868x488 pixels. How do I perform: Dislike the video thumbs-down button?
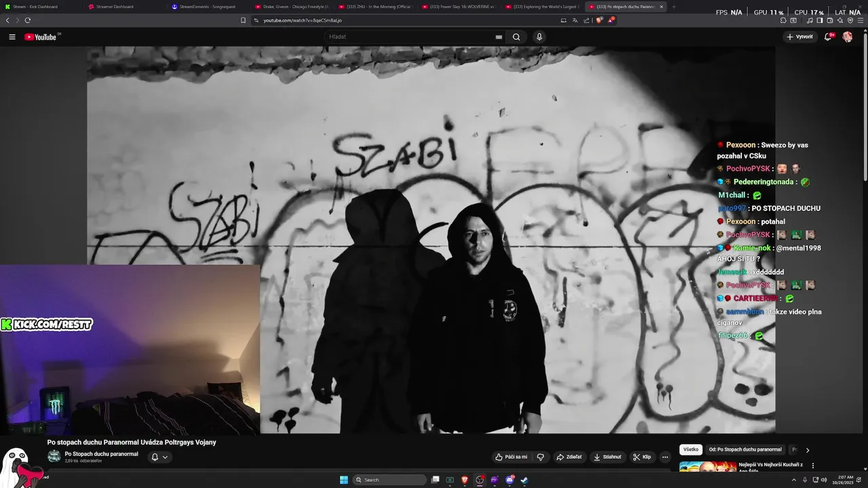point(540,457)
